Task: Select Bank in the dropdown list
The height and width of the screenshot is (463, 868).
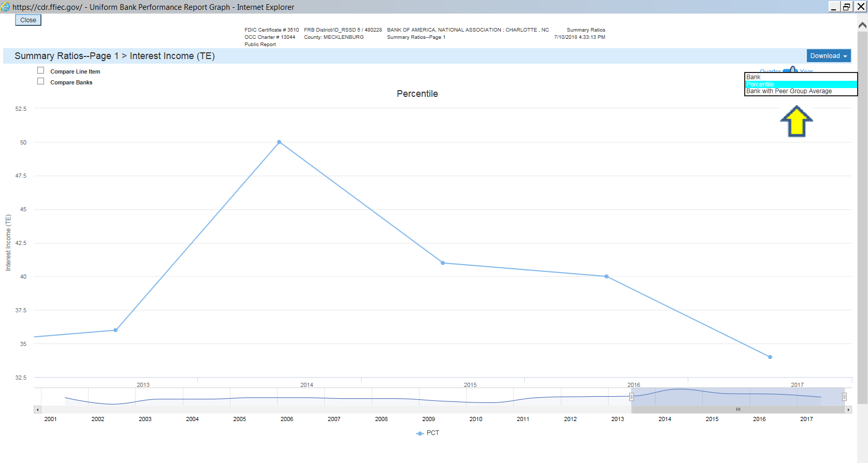Action: 801,77
